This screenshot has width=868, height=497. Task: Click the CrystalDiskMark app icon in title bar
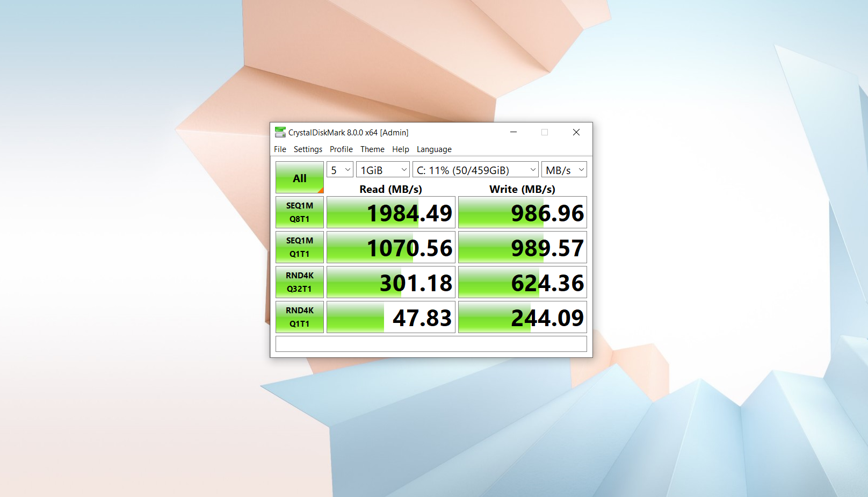tap(280, 132)
